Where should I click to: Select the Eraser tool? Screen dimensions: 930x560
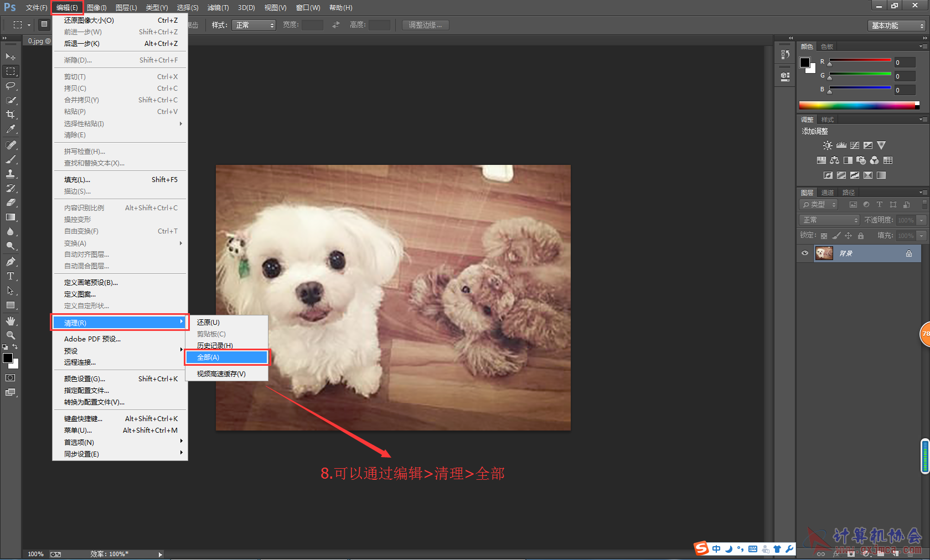pyautogui.click(x=11, y=203)
